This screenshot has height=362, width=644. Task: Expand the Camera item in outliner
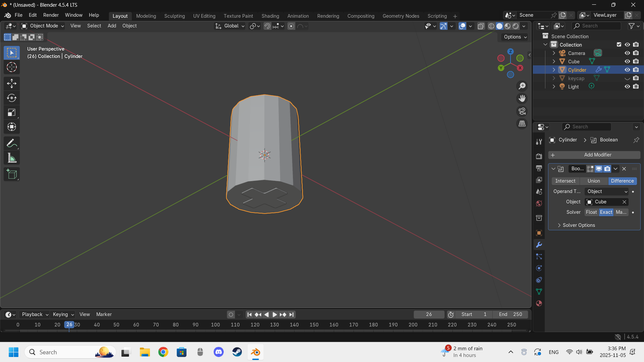[554, 53]
